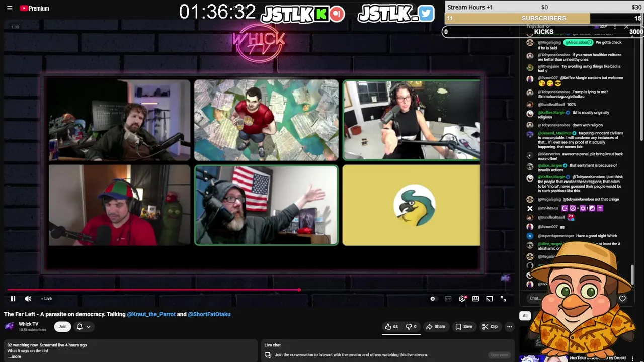Click the stream's Twitter bird logo
The width and height of the screenshot is (644, 362).
coord(426,14)
